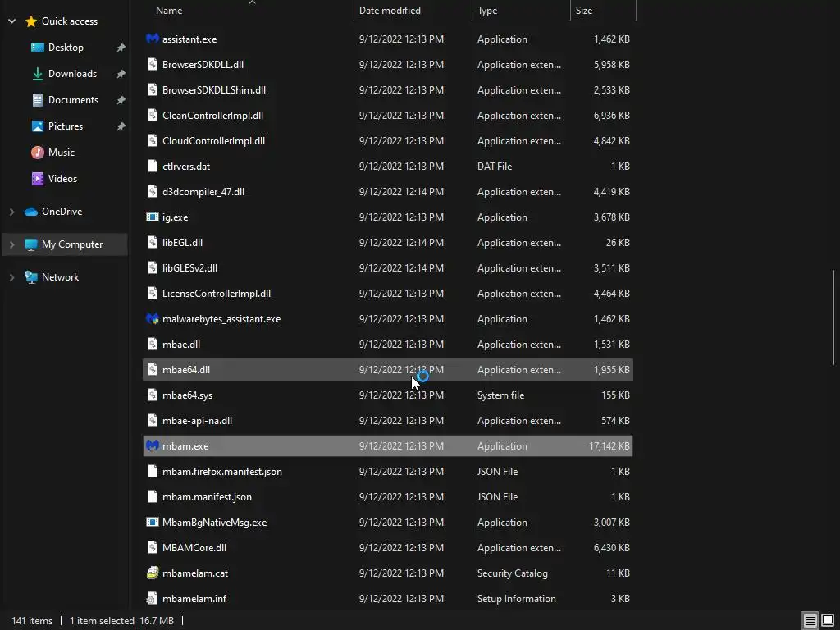Image resolution: width=840 pixels, height=630 pixels.
Task: Select the mbam.firefox.manifest.json file
Action: (388, 472)
